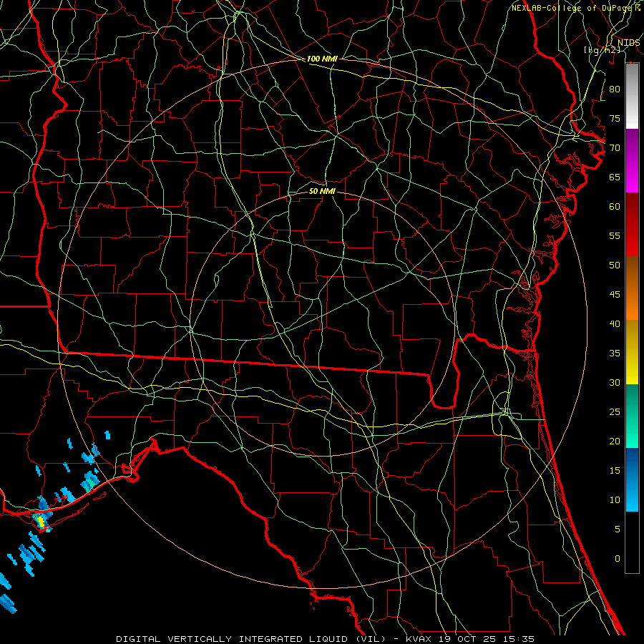
Task: Click the 50 NMI range ring label
Action: click(322, 191)
